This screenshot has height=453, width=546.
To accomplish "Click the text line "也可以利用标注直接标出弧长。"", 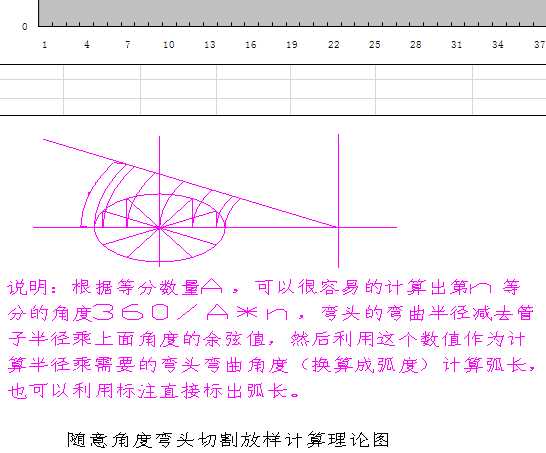I will pyautogui.click(x=154, y=391).
